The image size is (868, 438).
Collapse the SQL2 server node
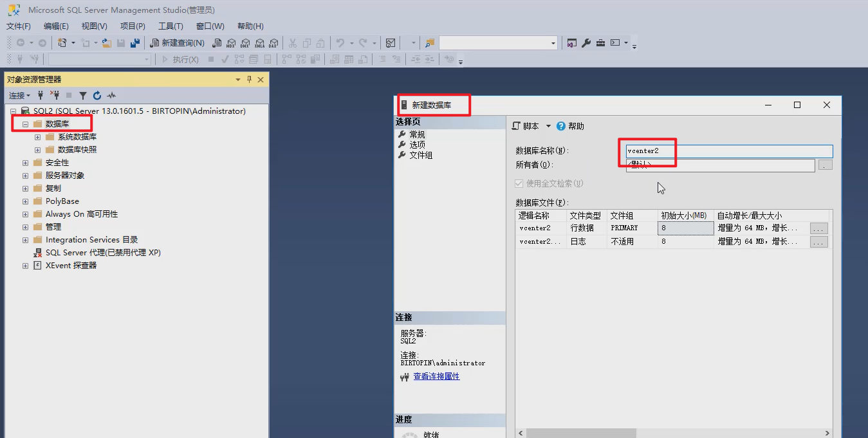pos(13,111)
